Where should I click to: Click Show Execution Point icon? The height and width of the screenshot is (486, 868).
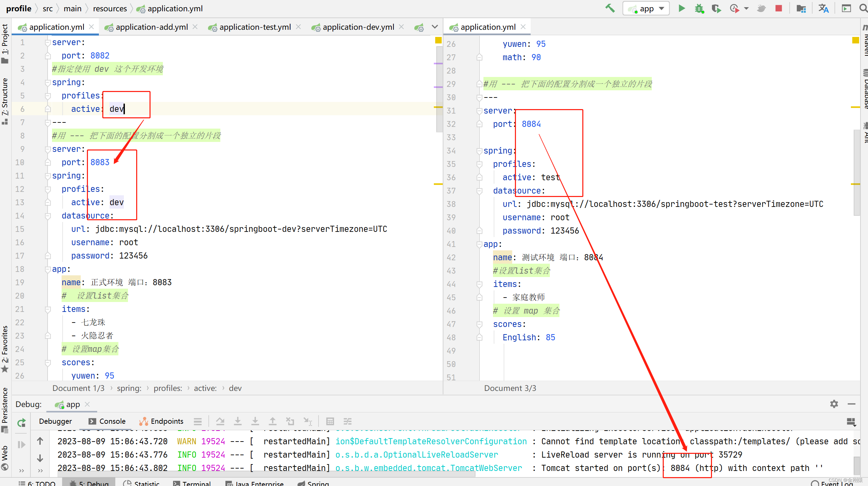198,421
